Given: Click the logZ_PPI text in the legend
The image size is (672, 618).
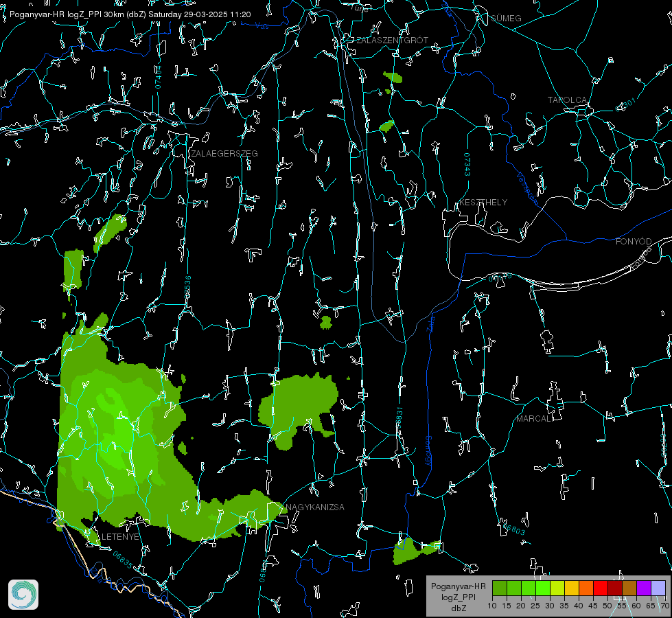Looking at the screenshot, I should coord(459,597).
